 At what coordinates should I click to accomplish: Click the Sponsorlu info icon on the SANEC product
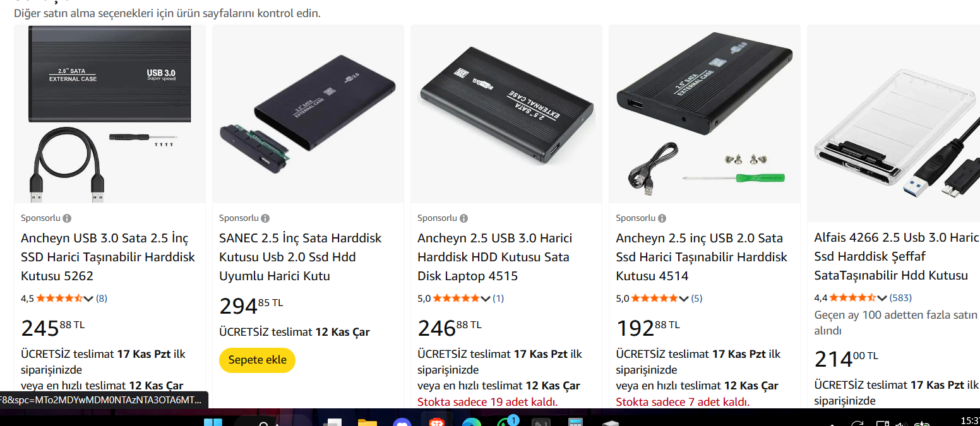point(265,218)
